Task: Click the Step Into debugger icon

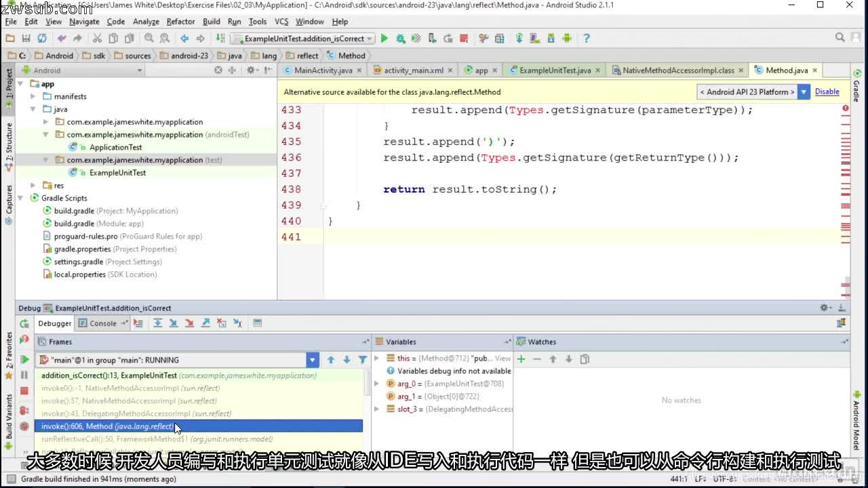Action: tap(174, 323)
